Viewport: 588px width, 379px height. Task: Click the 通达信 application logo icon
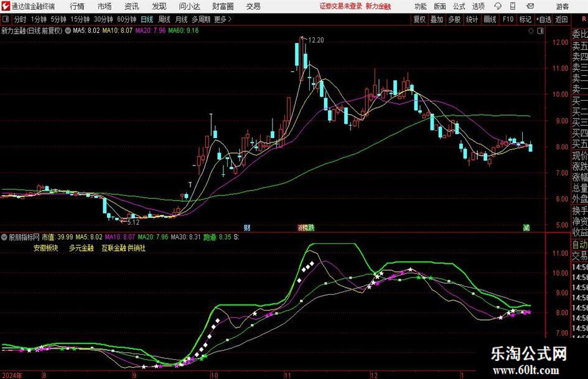click(x=6, y=6)
